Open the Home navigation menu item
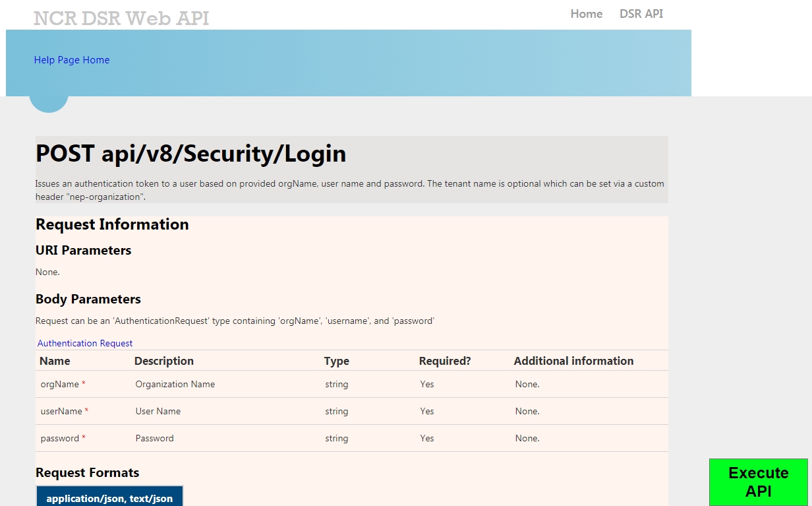Viewport: 812px width, 506px height. pyautogui.click(x=587, y=14)
